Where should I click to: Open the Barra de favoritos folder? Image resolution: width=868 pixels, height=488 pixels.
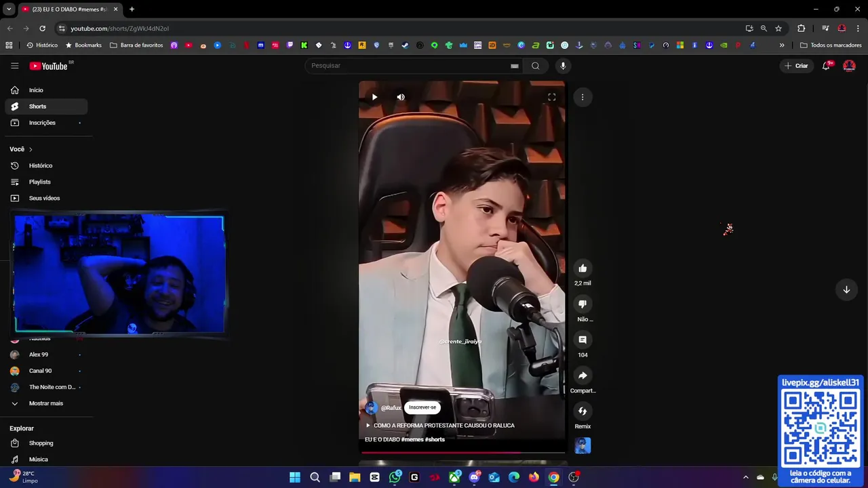[x=136, y=45]
